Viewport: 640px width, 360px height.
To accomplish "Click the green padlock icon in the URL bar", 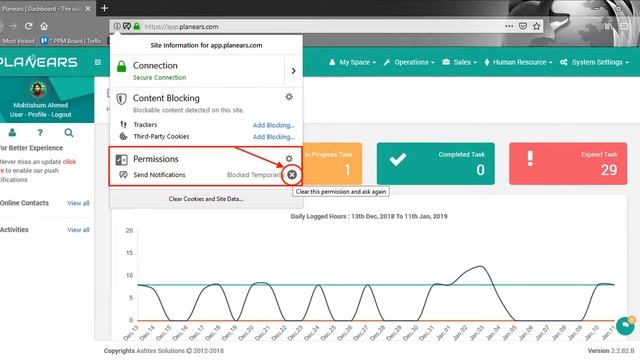I will (137, 26).
